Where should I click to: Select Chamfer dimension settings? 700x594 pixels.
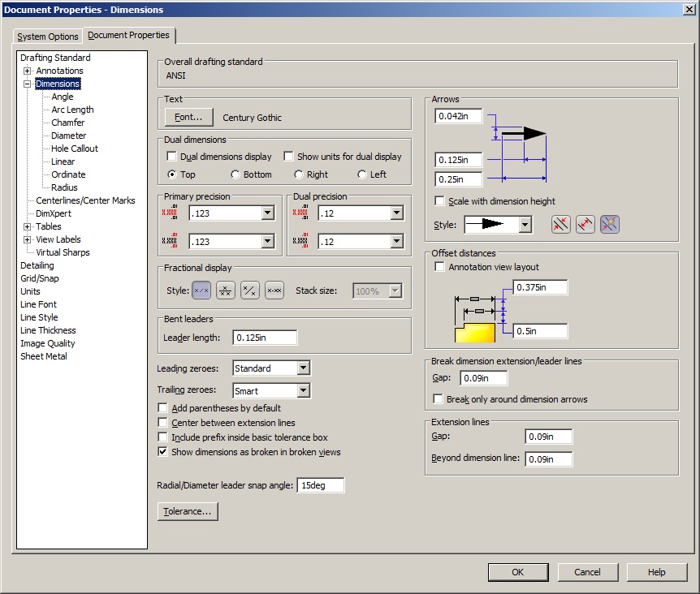tap(68, 123)
